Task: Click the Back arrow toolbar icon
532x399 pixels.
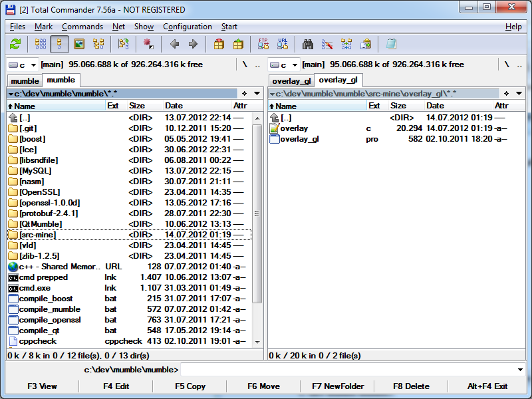Action: 175,45
